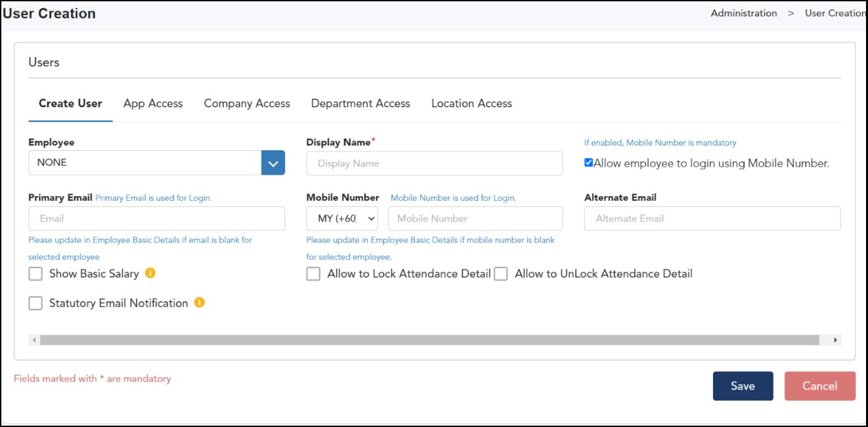Switch to the App Access tab
Image resolution: width=868 pixels, height=427 pixels.
pyautogui.click(x=153, y=104)
